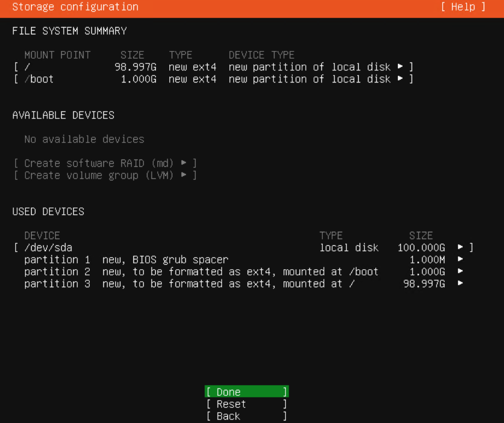The image size is (504, 423).
Task: Click the arrow on the /boot filesystem row
Action: [x=400, y=79]
